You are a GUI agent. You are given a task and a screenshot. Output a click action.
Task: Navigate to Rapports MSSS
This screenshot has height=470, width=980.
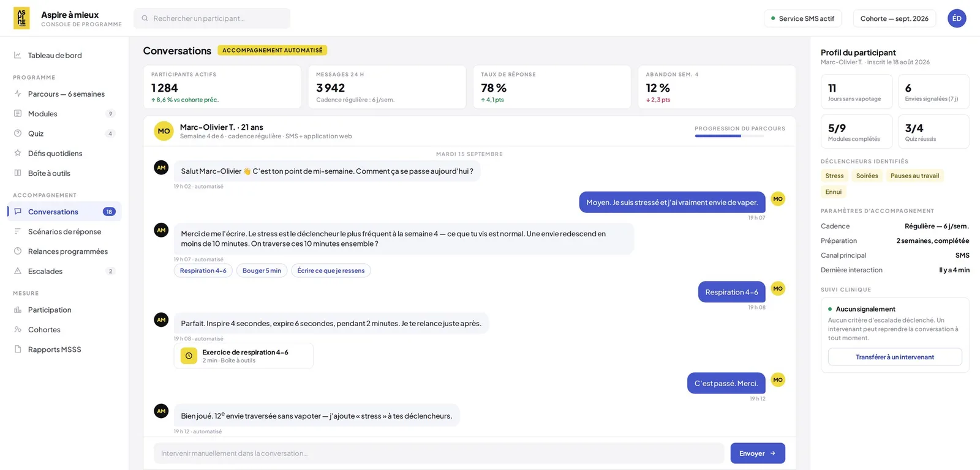64,349
